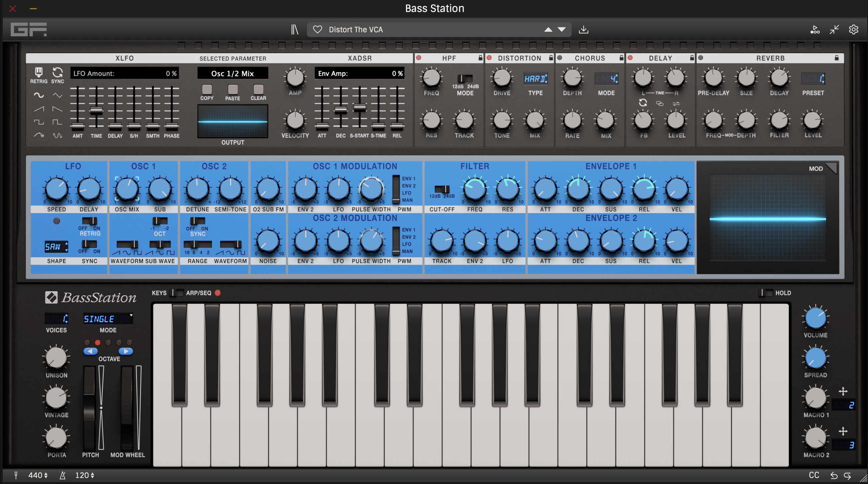Image resolution: width=868 pixels, height=484 pixels.
Task: Click the MOD tab on the modulation display
Action: point(815,169)
